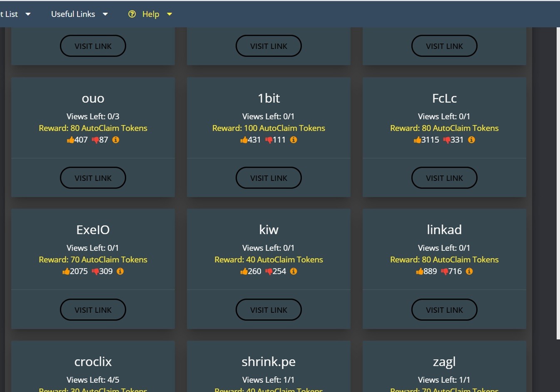The height and width of the screenshot is (392, 560).
Task: Click thumbs-down icon on FcLc card
Action: click(447, 140)
